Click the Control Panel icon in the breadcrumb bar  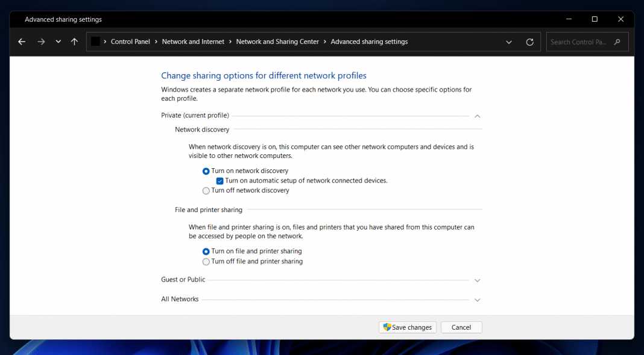coord(96,42)
